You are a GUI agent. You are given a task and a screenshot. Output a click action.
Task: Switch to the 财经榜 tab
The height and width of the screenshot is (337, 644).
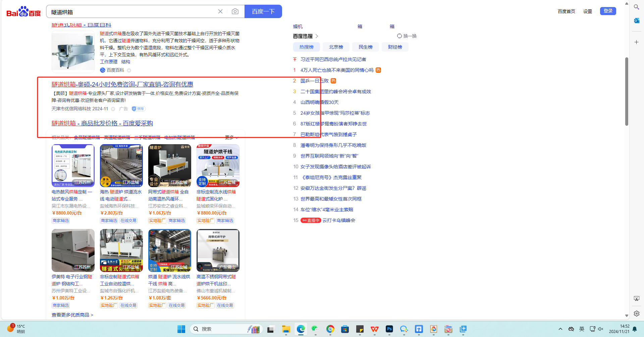(395, 47)
